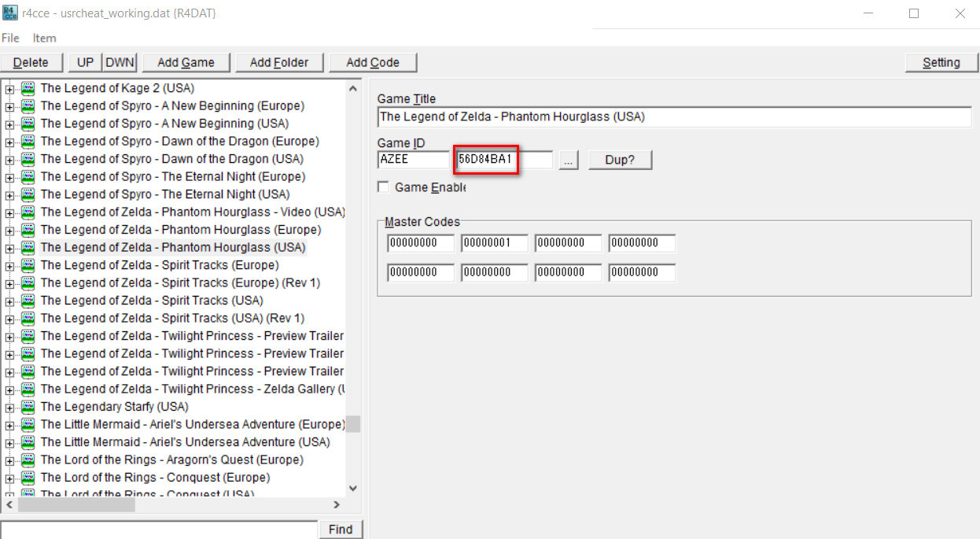Click Add Folder button

279,62
